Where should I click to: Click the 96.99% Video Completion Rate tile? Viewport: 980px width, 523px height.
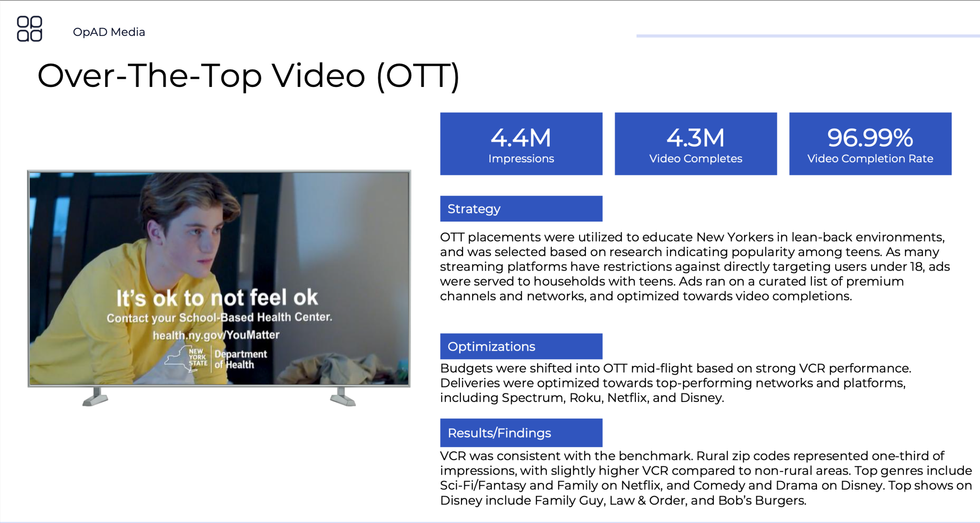tap(870, 144)
